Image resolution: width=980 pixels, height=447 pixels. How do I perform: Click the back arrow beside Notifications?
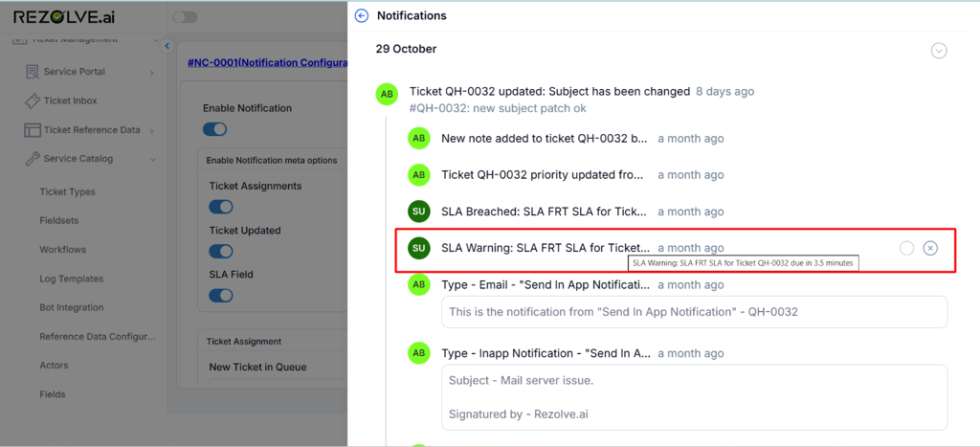click(x=361, y=15)
